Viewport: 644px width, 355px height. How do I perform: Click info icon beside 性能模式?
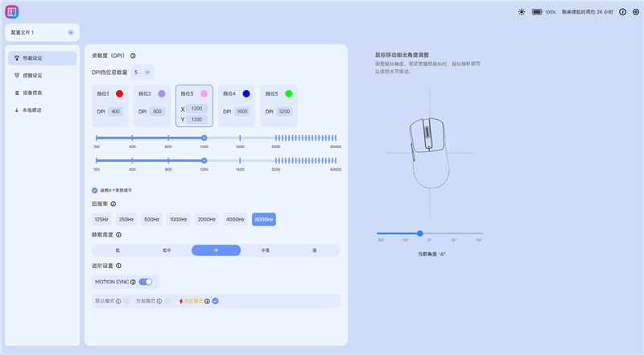(159, 301)
